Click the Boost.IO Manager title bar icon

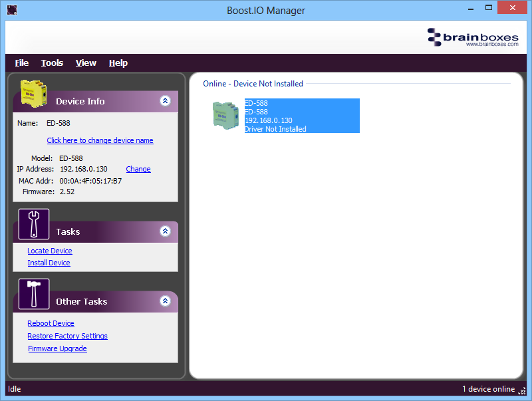click(11, 11)
